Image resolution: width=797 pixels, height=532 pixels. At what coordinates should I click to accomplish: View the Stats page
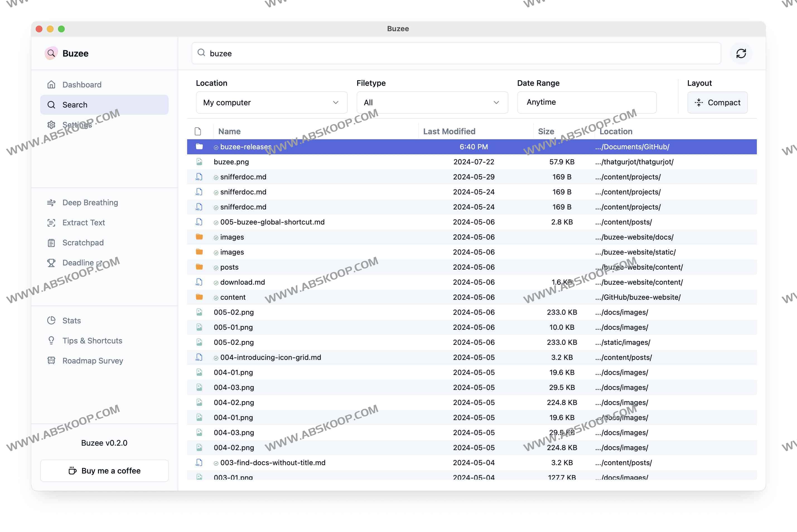coord(71,321)
